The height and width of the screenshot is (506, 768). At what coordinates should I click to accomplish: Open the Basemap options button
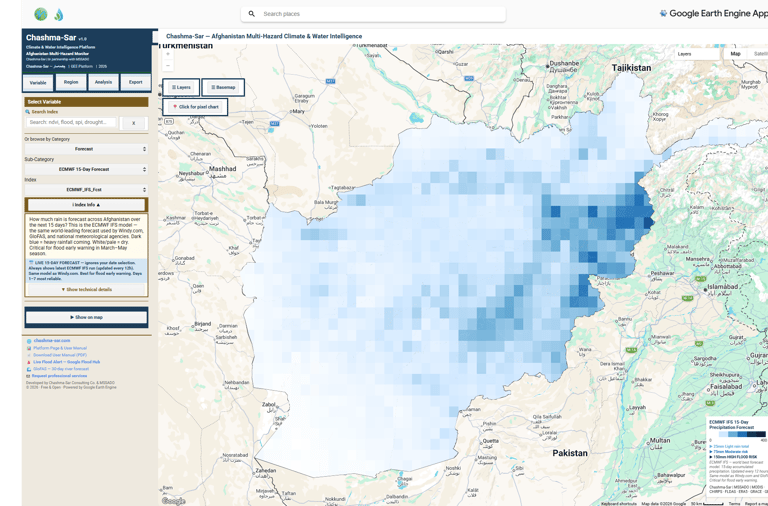[x=223, y=87]
